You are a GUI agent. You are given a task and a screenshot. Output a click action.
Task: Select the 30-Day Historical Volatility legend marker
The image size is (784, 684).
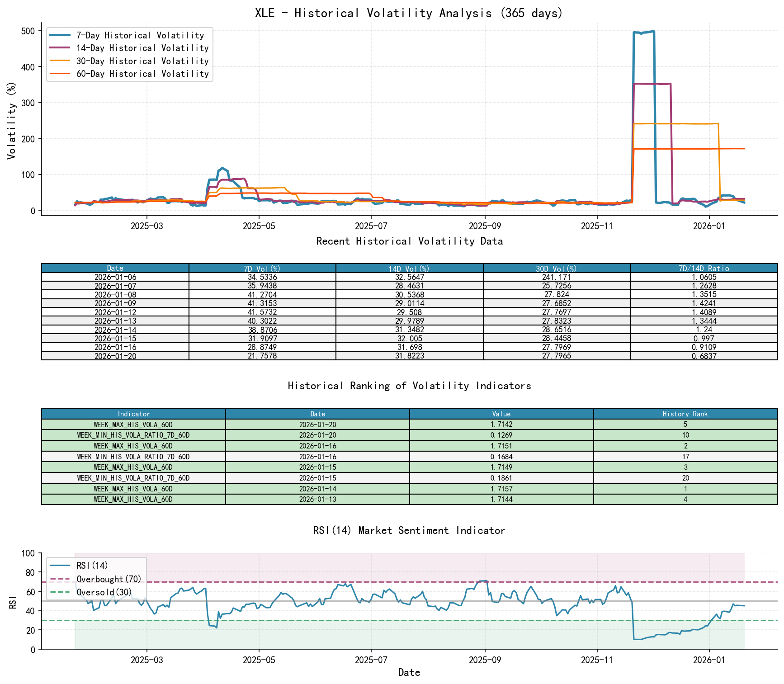point(61,61)
